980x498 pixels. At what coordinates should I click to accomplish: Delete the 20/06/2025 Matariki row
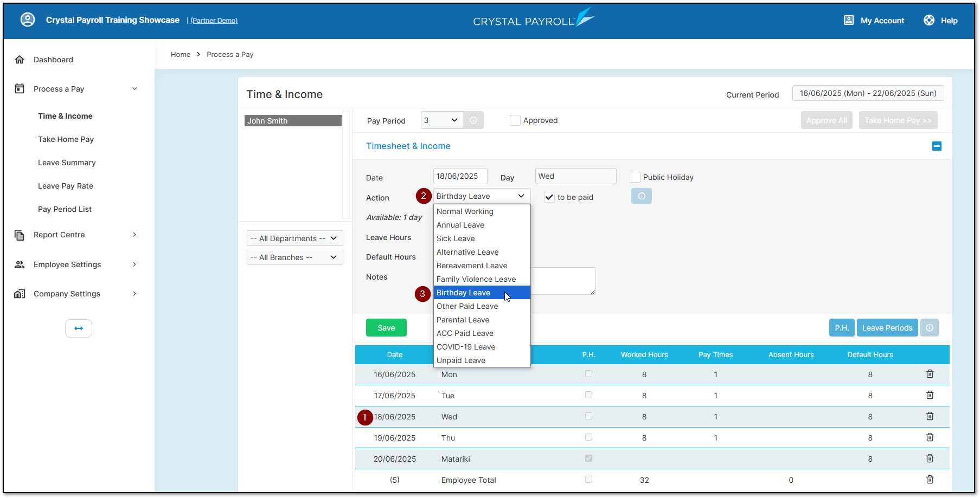pos(930,458)
